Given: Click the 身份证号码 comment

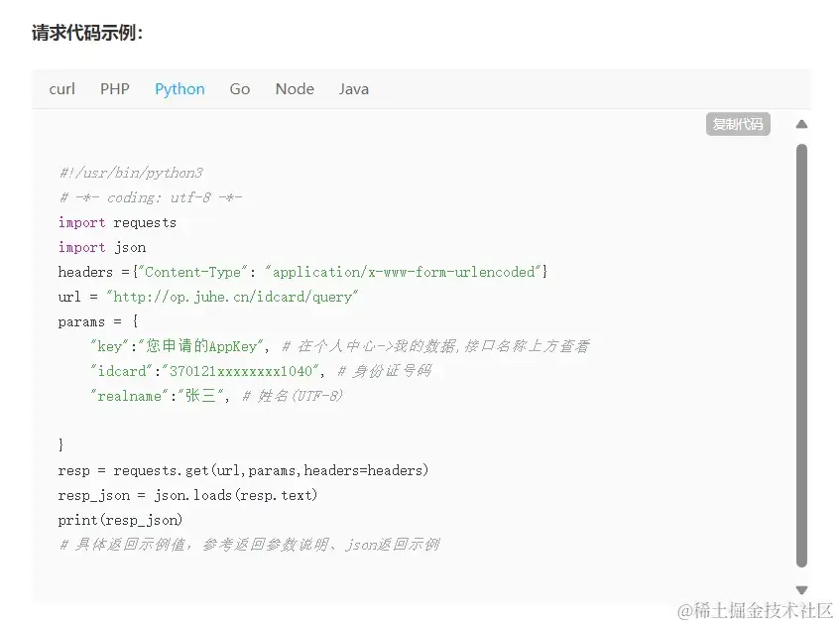Looking at the screenshot, I should pyautogui.click(x=385, y=371).
